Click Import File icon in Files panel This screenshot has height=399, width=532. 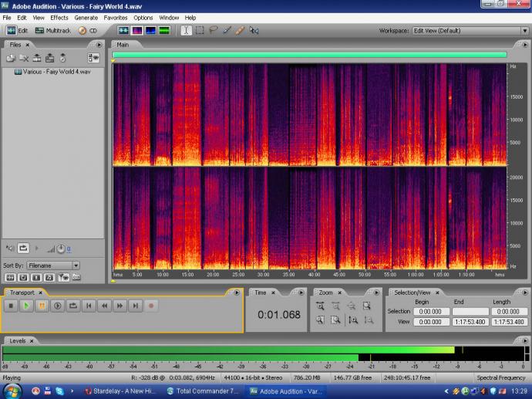pos(11,58)
